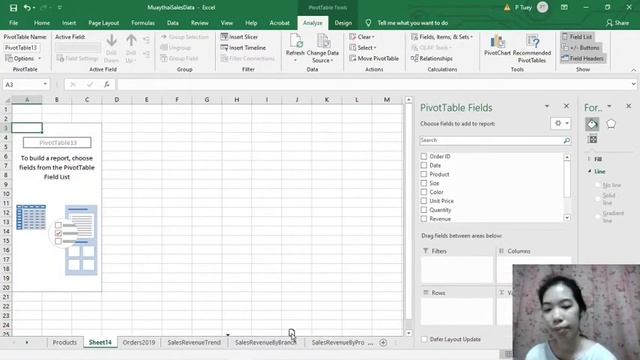640x360 pixels.
Task: Click the Select All corner triangle
Action: tap(7, 100)
